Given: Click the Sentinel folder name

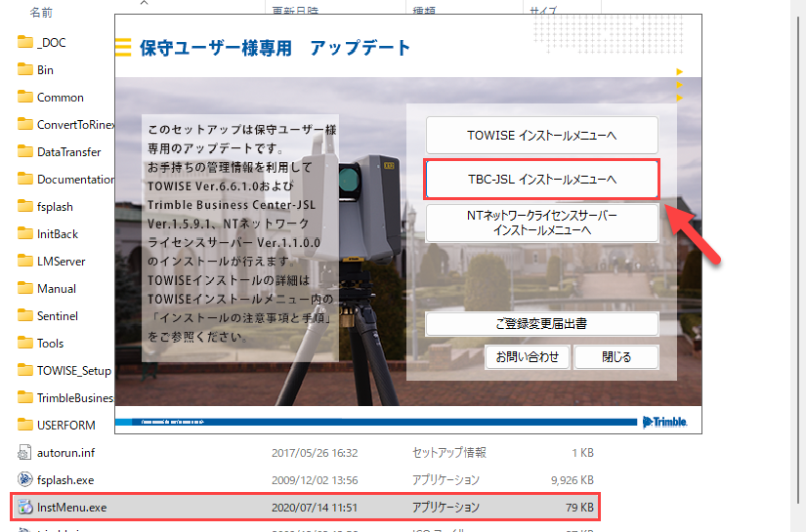Looking at the screenshot, I should coord(58,316).
